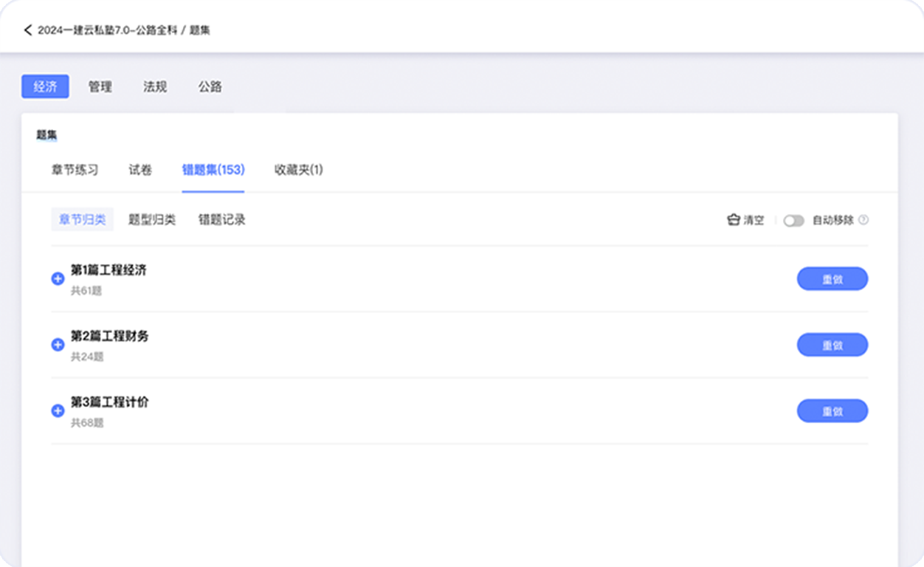The height and width of the screenshot is (567, 924).
Task: Expand 第1篇工程经济 with its plus icon
Action: 58,279
